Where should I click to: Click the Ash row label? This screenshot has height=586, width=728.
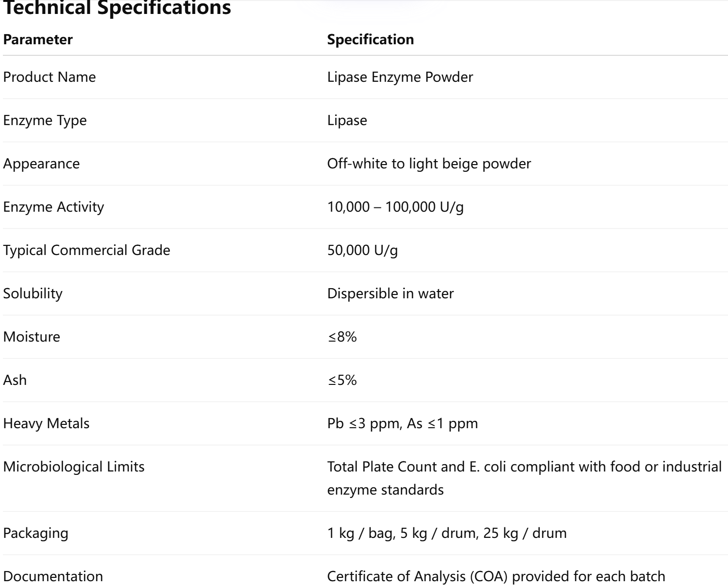pyautogui.click(x=15, y=380)
